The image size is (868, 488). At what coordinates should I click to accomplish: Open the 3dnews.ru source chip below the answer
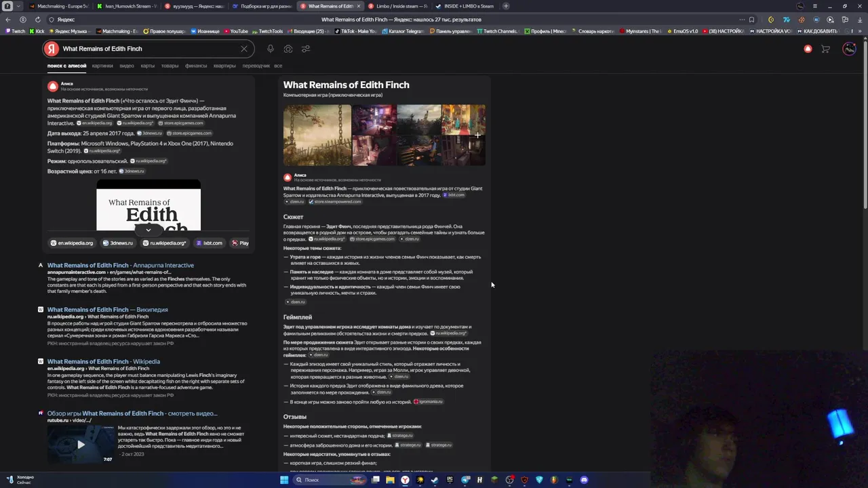[118, 243]
